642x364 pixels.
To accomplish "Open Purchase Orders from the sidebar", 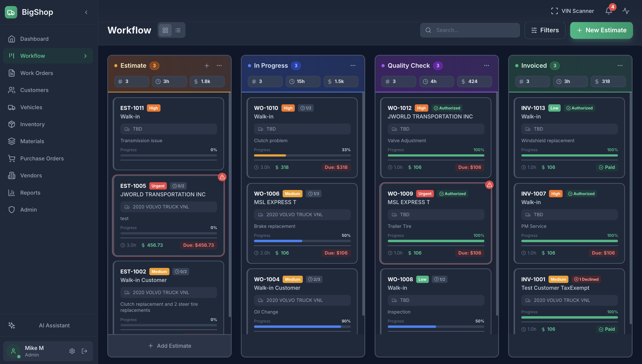I will (42, 158).
